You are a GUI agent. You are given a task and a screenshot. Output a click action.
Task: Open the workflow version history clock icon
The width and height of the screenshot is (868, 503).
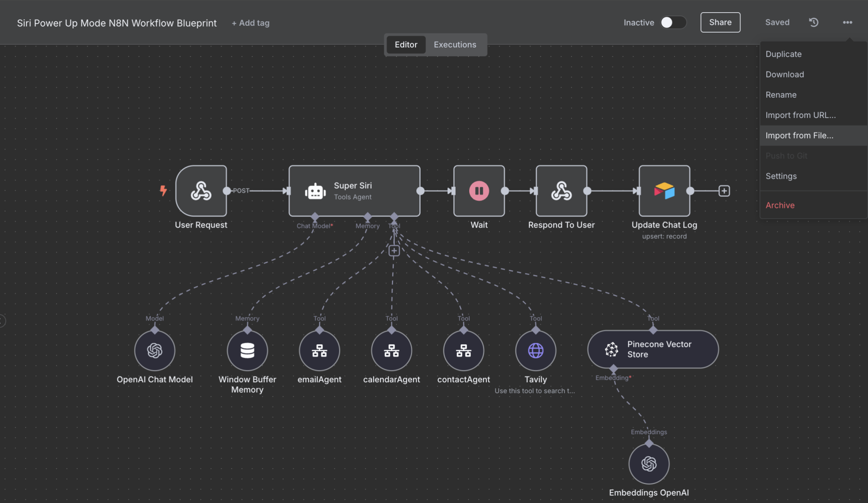click(814, 22)
